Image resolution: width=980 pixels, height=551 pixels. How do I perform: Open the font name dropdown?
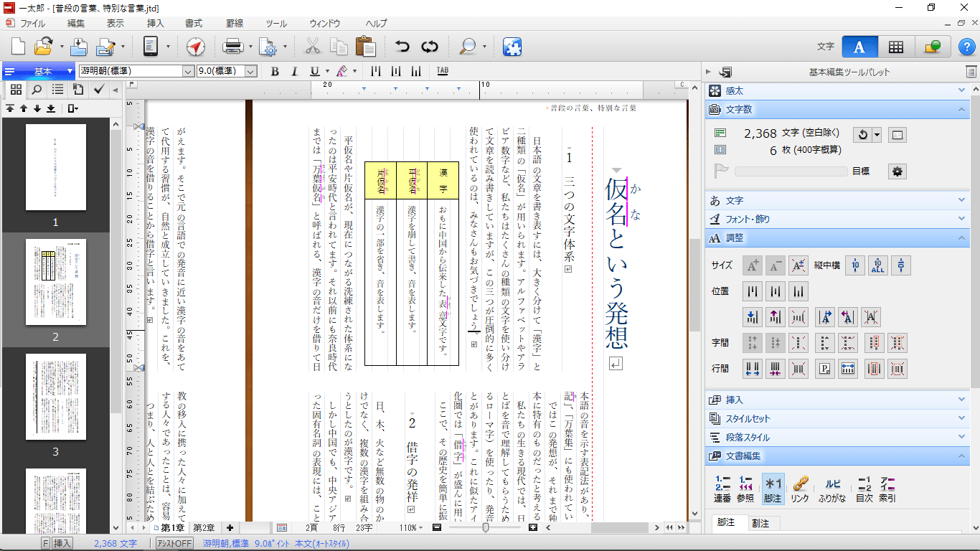(x=188, y=71)
